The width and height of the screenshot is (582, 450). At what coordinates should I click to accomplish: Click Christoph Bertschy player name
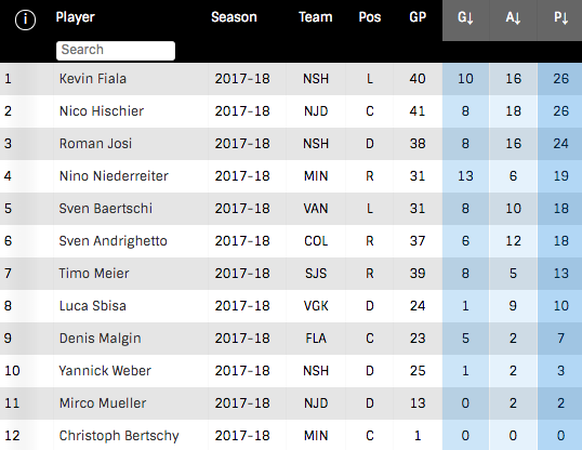(119, 436)
